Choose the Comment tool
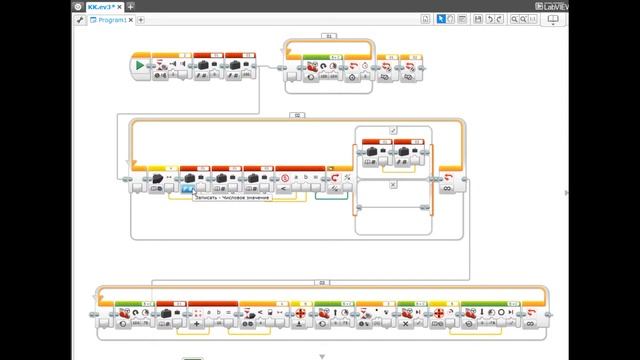 (x=462, y=19)
